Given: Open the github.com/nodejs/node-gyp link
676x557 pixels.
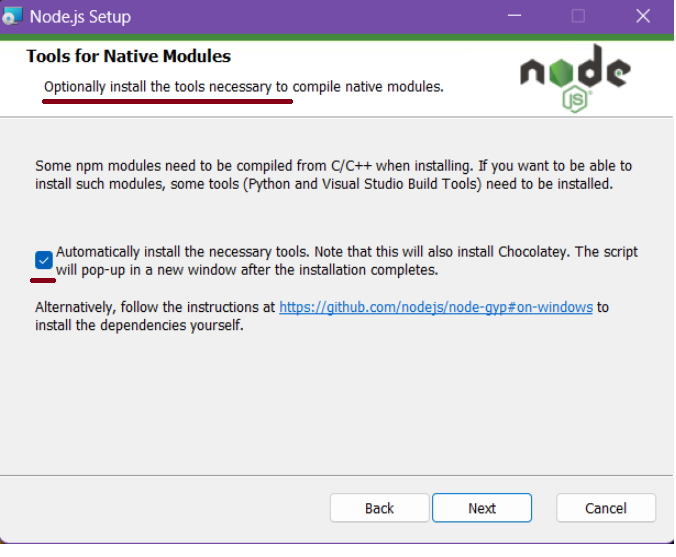Looking at the screenshot, I should pos(436,307).
